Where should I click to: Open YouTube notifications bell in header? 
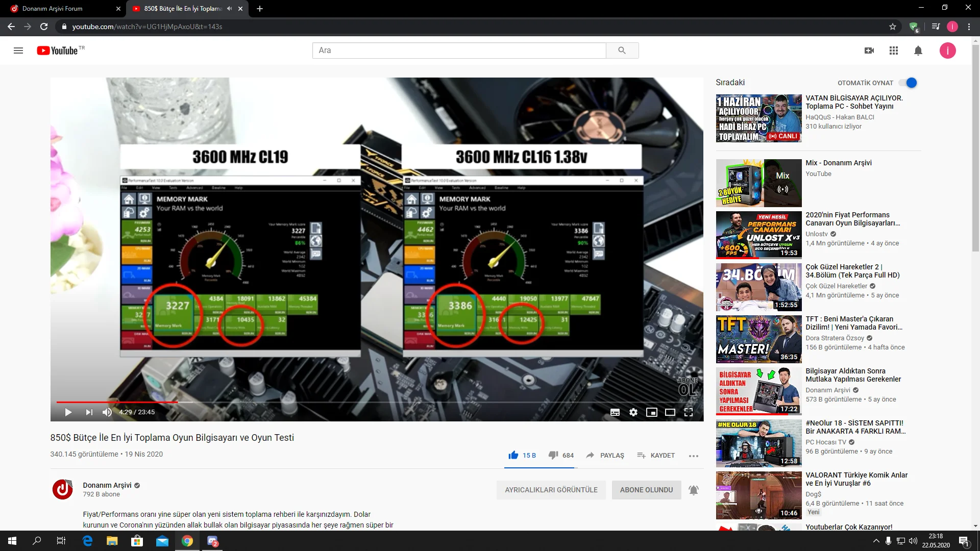point(918,51)
